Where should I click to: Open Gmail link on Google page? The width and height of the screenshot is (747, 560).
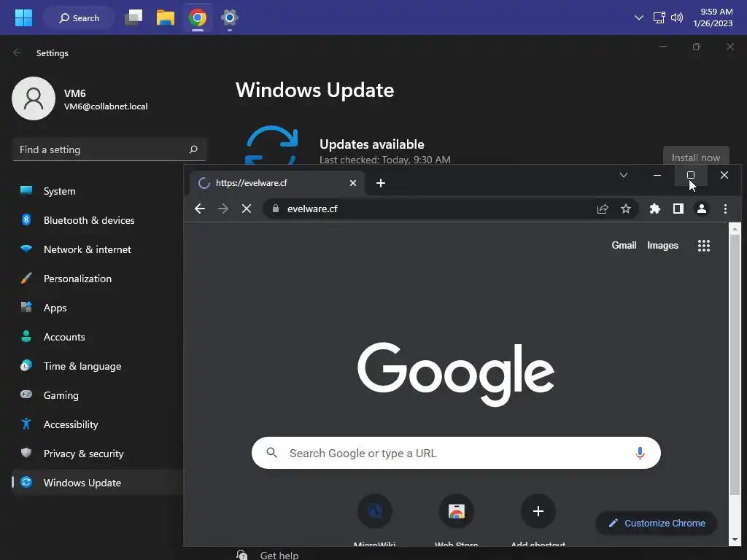(624, 245)
